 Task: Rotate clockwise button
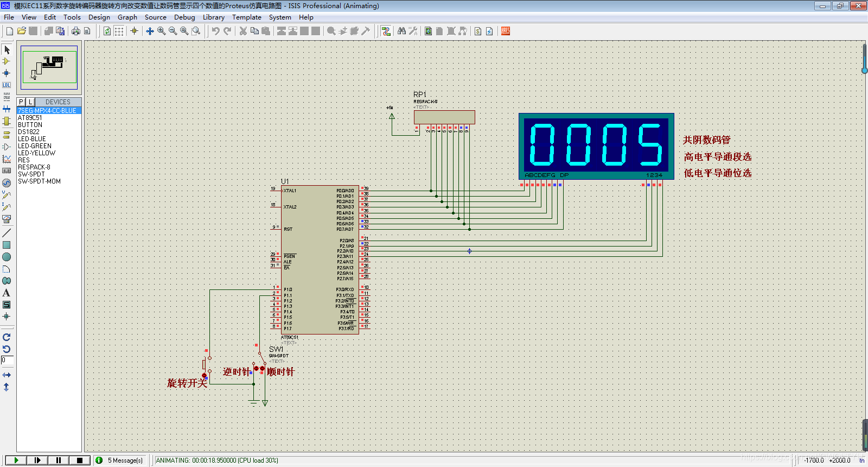point(7,337)
